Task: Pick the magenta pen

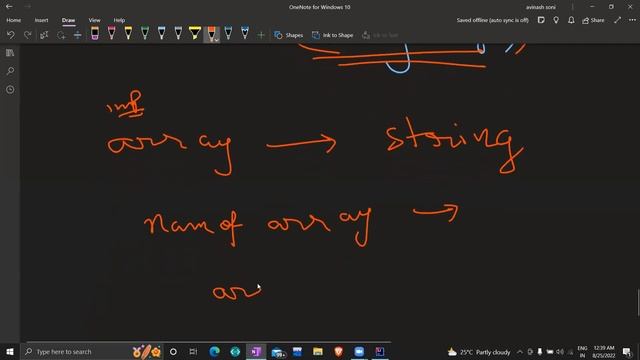Action: 111,33
